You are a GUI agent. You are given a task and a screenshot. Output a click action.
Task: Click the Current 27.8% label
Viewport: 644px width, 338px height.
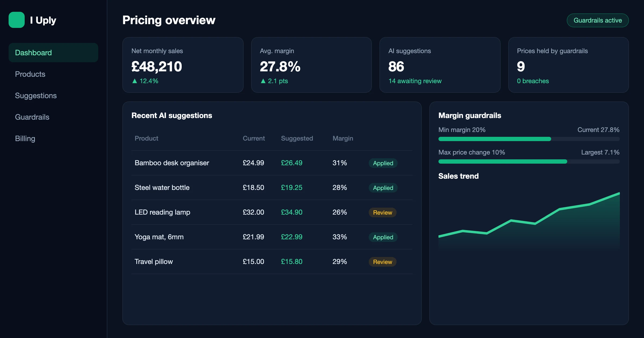[x=598, y=130]
